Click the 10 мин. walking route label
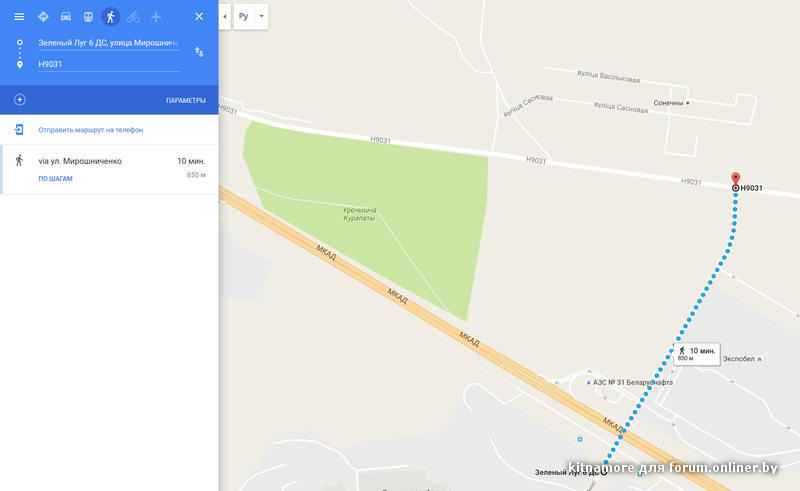Screen dimensions: 800x491 (697, 354)
